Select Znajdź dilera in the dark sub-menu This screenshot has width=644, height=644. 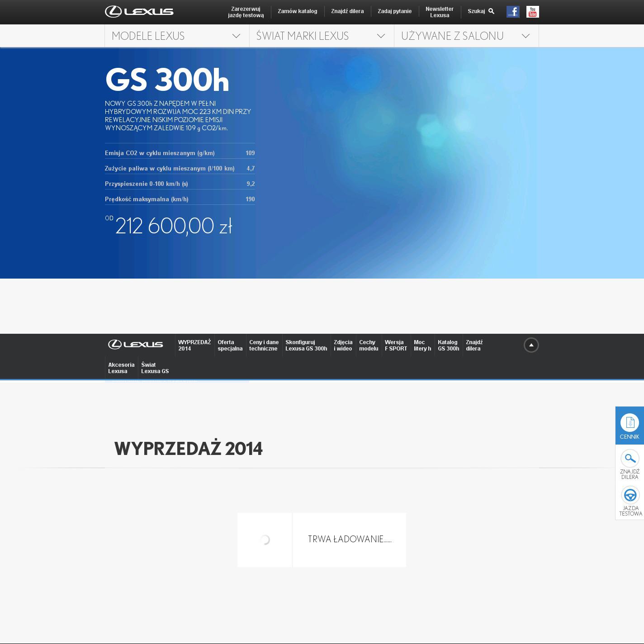click(474, 346)
